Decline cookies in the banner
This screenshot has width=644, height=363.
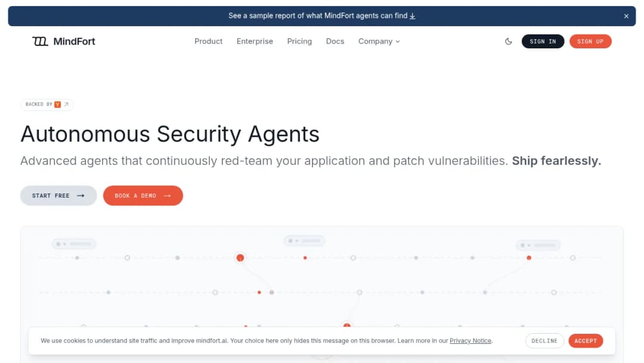[544, 341]
